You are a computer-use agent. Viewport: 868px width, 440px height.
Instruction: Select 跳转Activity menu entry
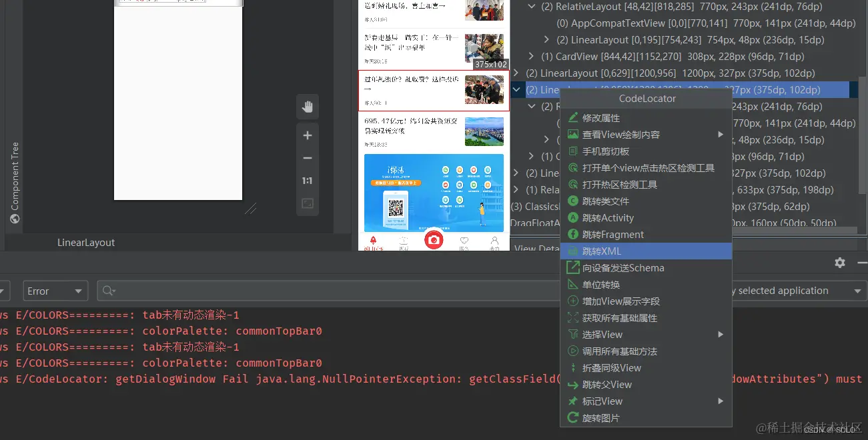click(646, 218)
